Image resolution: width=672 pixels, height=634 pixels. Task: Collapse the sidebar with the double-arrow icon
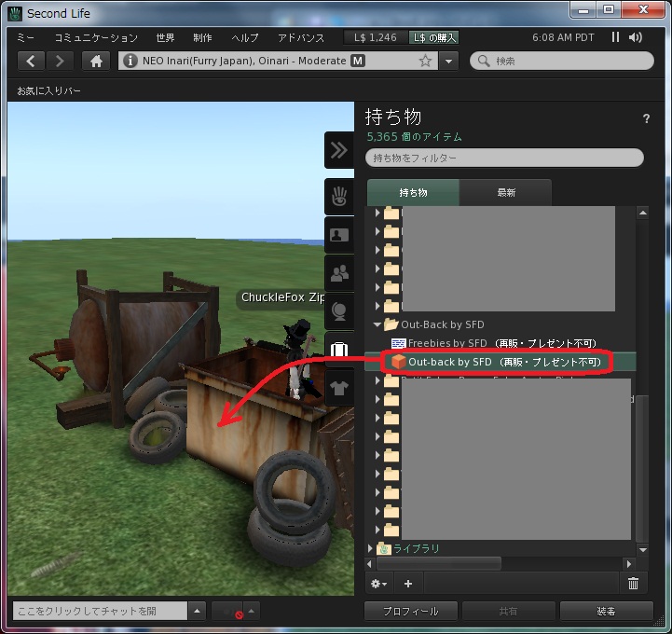tap(338, 150)
